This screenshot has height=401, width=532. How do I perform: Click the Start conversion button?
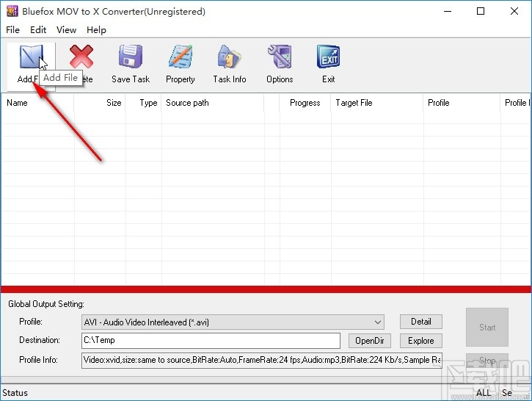point(487,327)
